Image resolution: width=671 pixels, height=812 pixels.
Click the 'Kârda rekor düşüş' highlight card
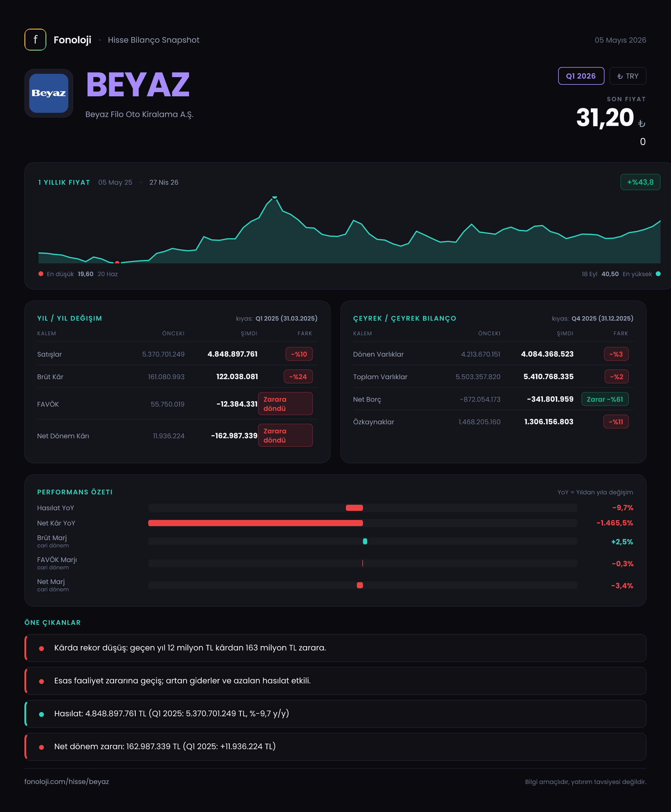tap(335, 648)
